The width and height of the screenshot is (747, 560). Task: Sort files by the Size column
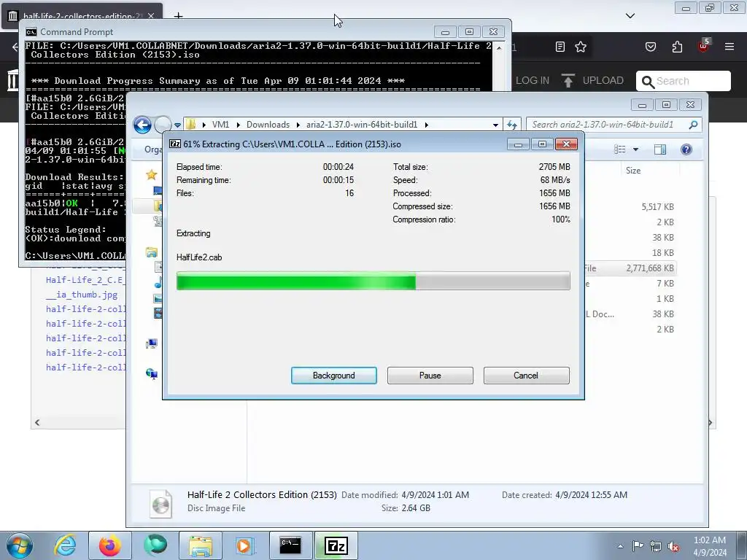tap(632, 171)
